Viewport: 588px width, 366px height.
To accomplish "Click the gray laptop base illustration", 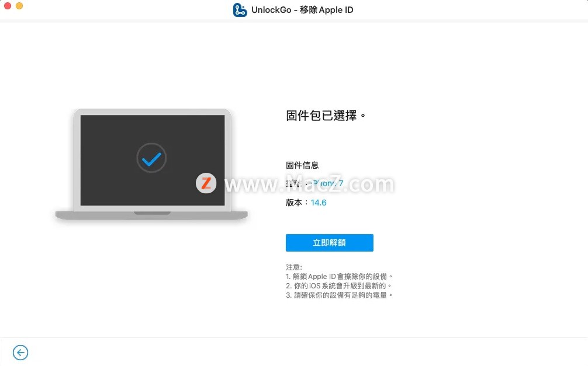I will click(x=151, y=215).
